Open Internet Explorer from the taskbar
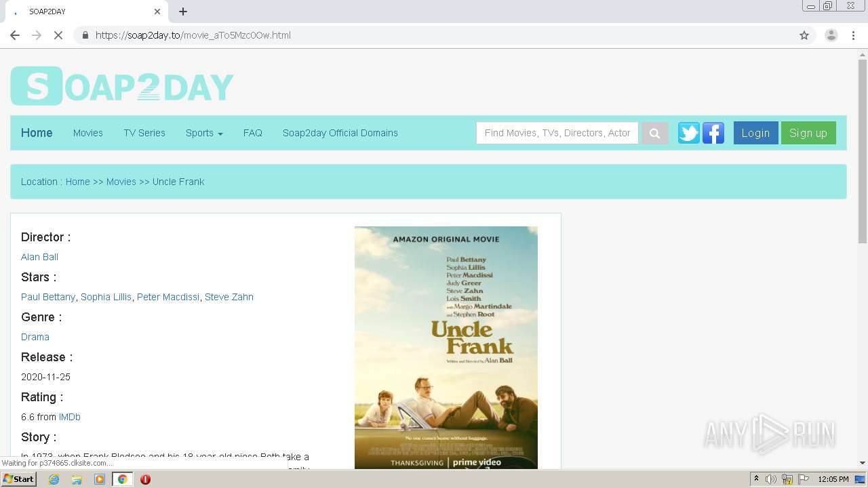868x488 pixels. (54, 479)
